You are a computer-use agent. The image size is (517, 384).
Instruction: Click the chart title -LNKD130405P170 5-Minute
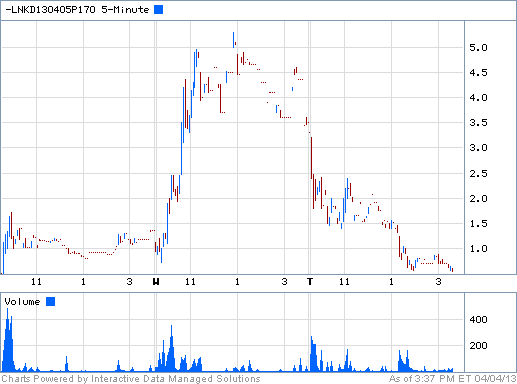77,10
